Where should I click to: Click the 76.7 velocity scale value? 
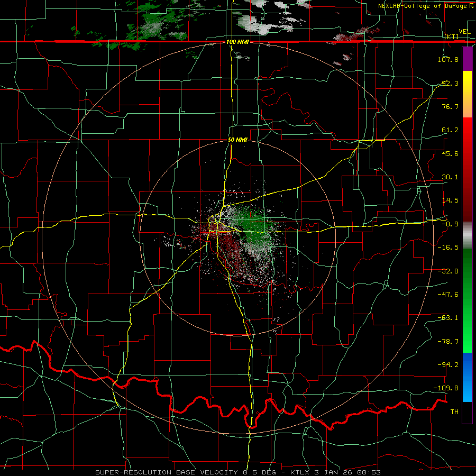(x=450, y=106)
